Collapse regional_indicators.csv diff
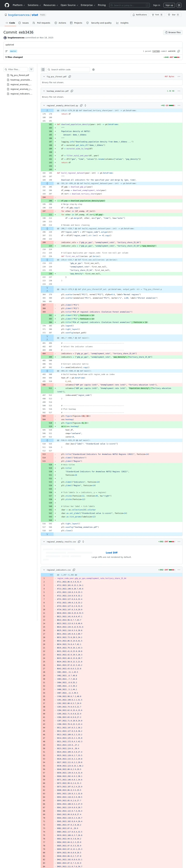186x868 pixels. coord(44,570)
